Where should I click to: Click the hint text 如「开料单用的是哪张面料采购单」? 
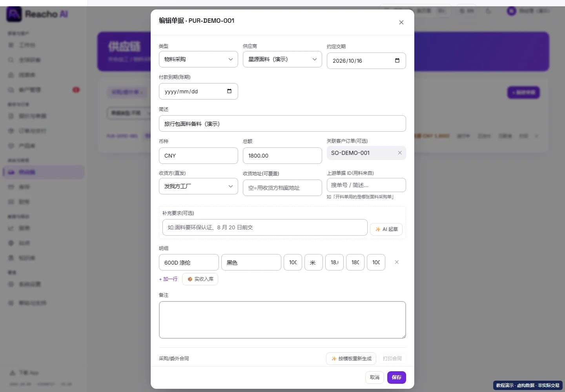[360, 197]
